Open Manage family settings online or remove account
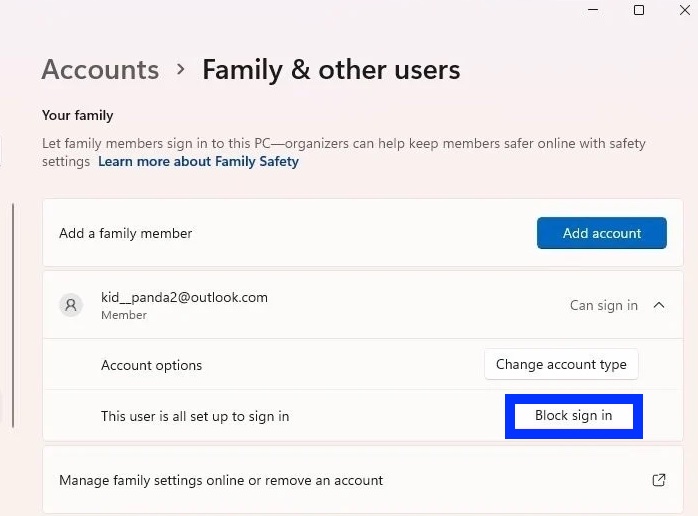The height and width of the screenshot is (516, 698). point(221,480)
